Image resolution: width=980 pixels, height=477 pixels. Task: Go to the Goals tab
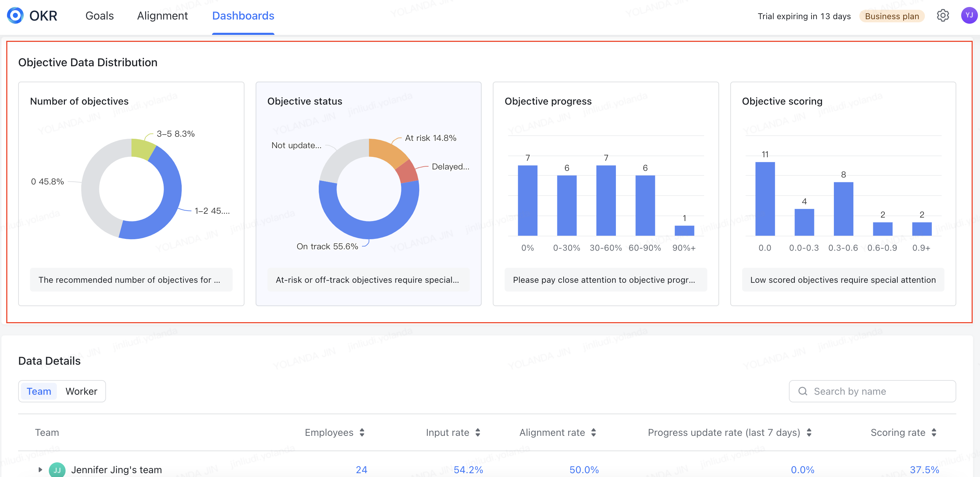click(x=99, y=16)
